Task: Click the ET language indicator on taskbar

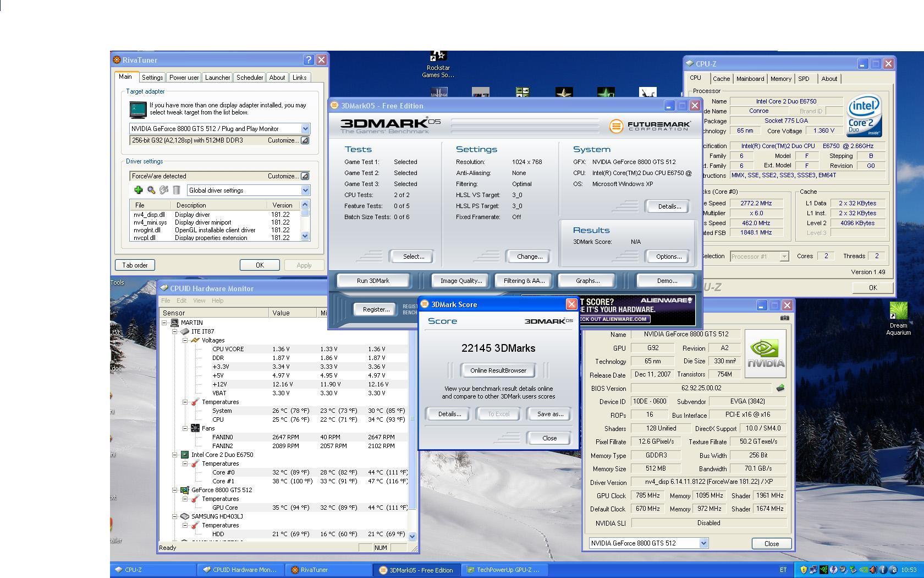Action: (x=783, y=570)
